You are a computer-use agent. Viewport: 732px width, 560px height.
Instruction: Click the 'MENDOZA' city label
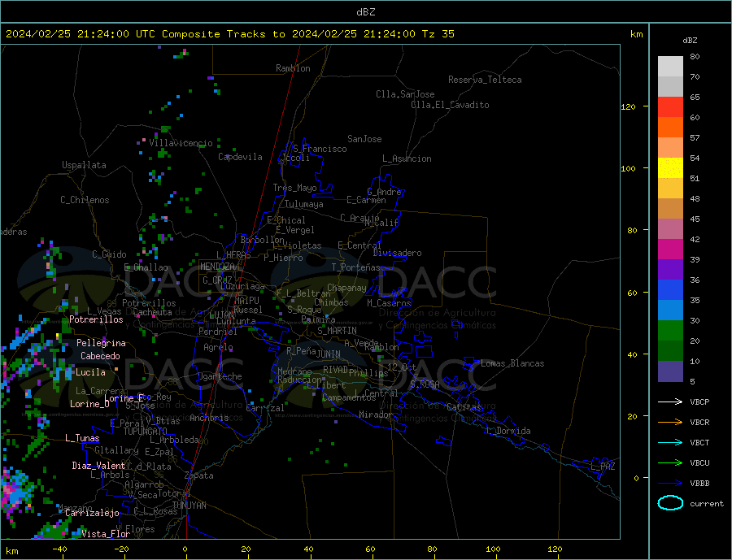(217, 267)
